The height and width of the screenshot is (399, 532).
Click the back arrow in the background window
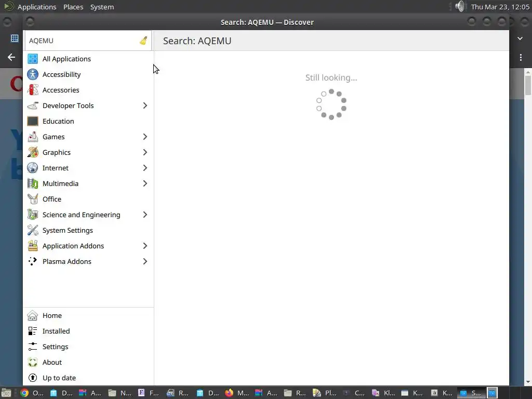tap(11, 57)
